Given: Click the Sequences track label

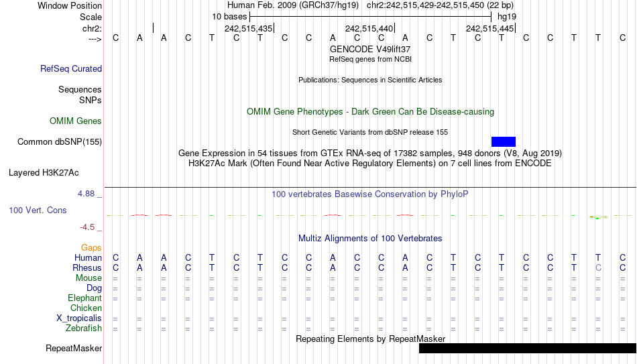Looking at the screenshot, I should [80, 89].
